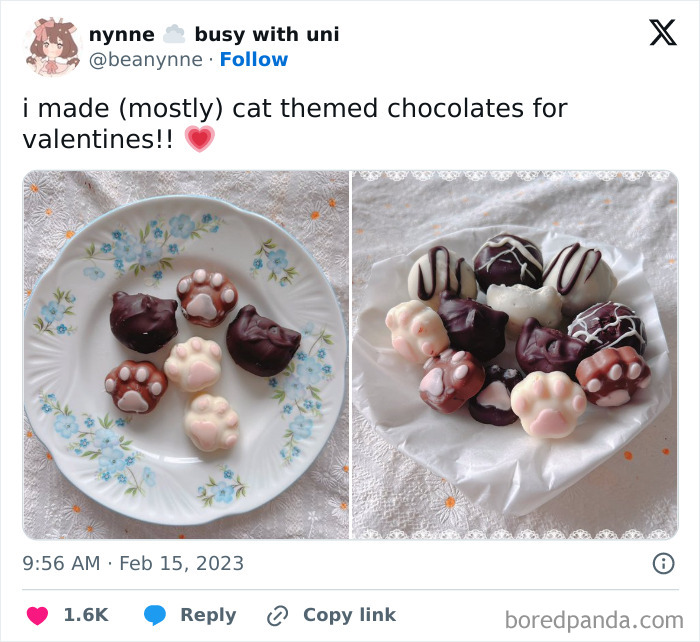Screen dimensions: 700x642
Task: Open the wrapped chocolates photo
Action: [x=515, y=355]
